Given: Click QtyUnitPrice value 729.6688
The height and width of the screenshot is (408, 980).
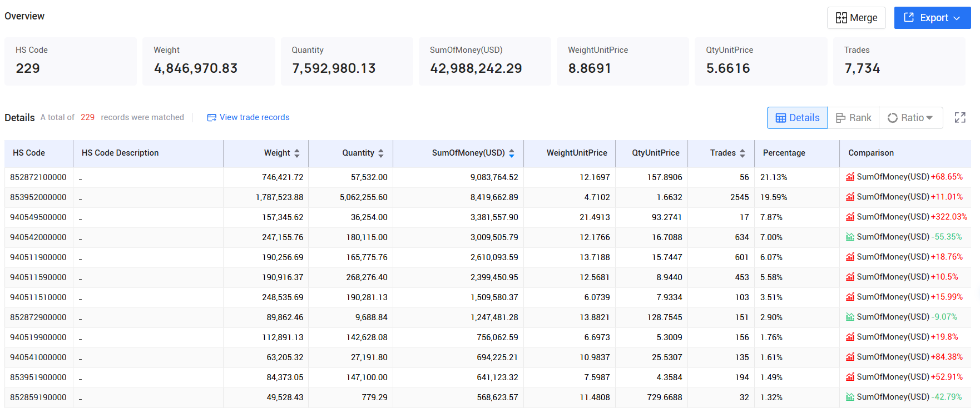Looking at the screenshot, I should (x=665, y=397).
